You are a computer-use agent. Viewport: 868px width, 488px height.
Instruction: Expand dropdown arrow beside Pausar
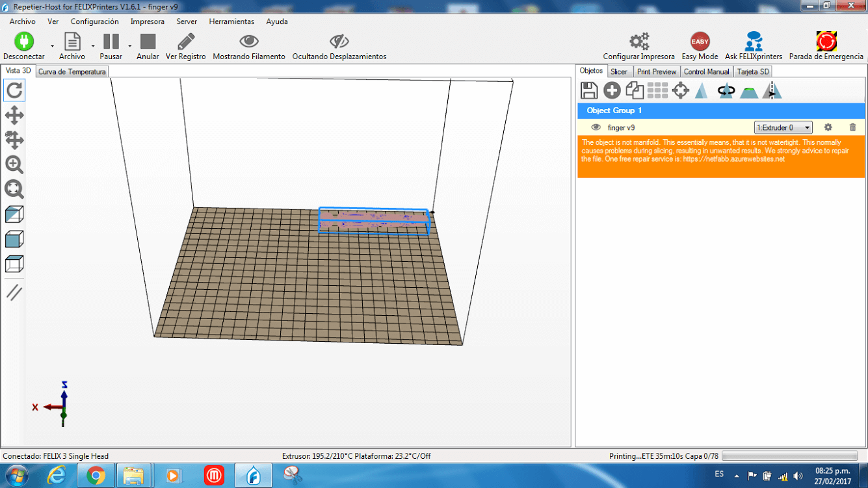coord(130,46)
